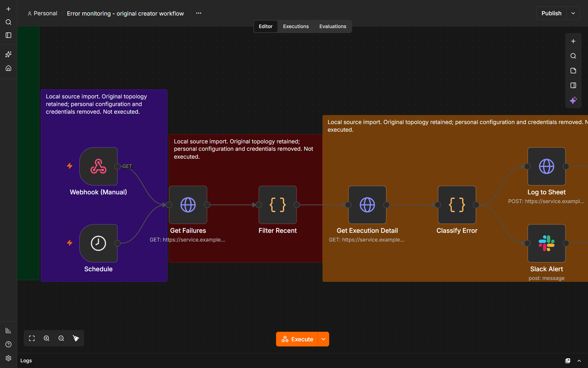Viewport: 588px width, 368px height.
Task: Open search from the left sidebar
Action: pos(8,22)
